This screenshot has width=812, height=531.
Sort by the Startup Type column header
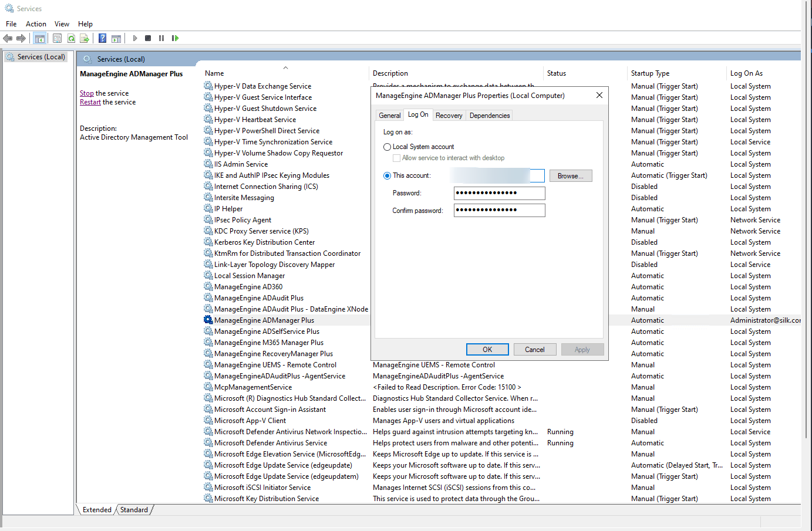click(650, 73)
